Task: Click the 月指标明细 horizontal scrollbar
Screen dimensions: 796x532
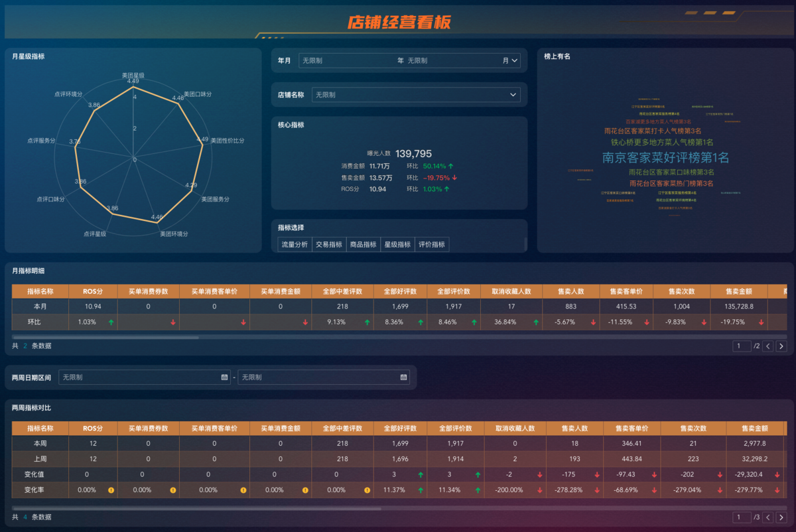Action: click(x=106, y=337)
